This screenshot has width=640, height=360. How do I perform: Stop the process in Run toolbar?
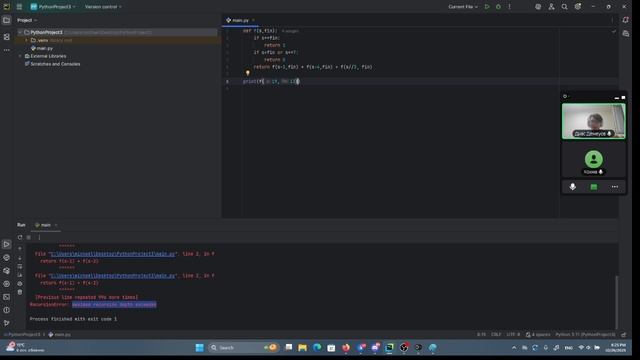click(x=29, y=237)
